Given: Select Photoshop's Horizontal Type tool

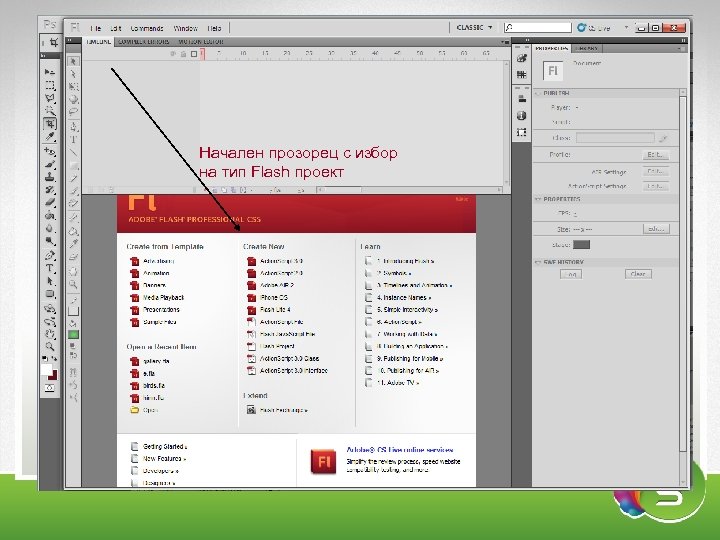Looking at the screenshot, I should click(50, 269).
